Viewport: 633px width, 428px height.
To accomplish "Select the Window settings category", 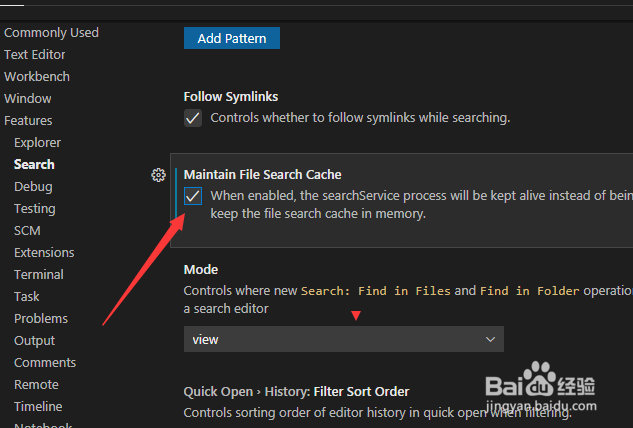I will coord(27,99).
